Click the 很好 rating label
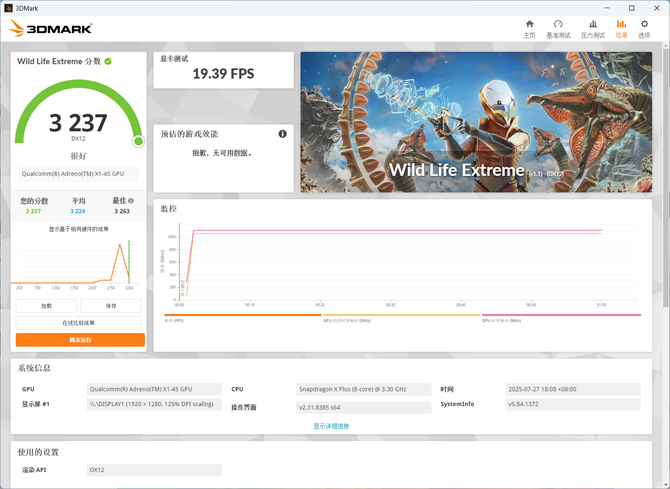Screen dimensions: 670x489 point(79,156)
